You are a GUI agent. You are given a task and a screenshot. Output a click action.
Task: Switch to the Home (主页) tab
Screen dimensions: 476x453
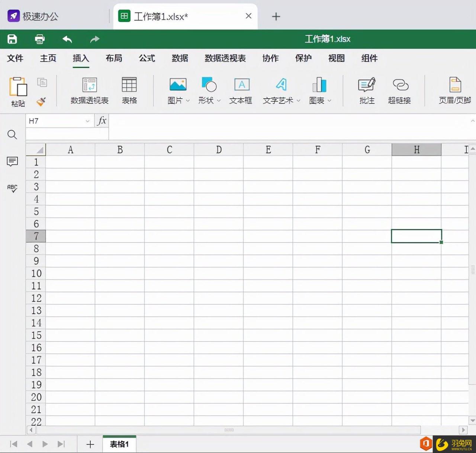[x=48, y=58]
